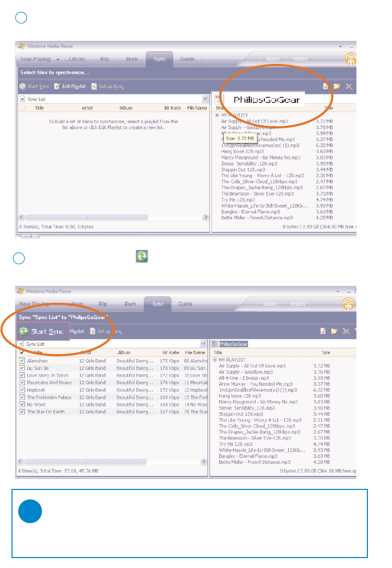
Task: Open Now Playing arrow menu in upper window
Action: pos(58,59)
